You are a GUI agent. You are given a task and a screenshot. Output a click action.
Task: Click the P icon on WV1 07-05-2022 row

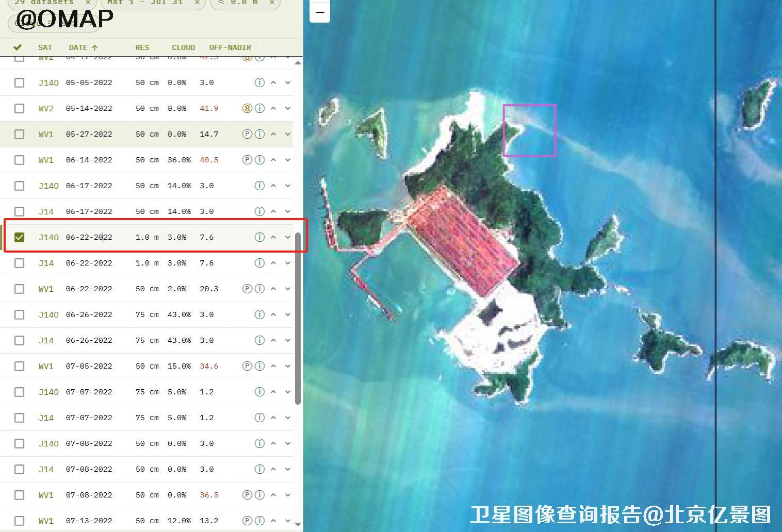[247, 366]
